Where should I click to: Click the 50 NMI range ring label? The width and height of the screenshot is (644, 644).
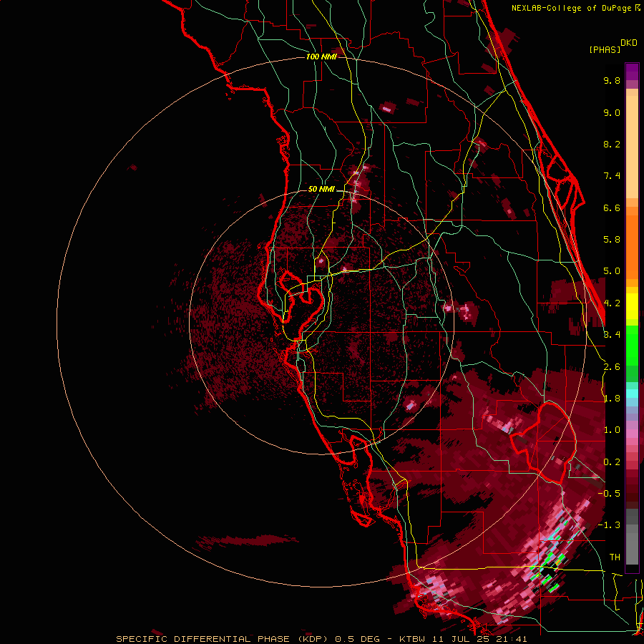pos(321,189)
